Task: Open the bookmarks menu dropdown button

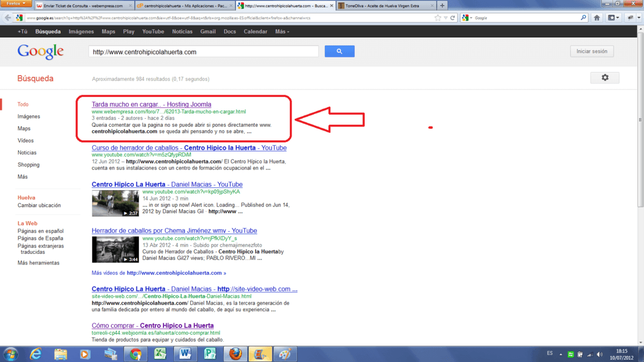Action: pyautogui.click(x=613, y=18)
